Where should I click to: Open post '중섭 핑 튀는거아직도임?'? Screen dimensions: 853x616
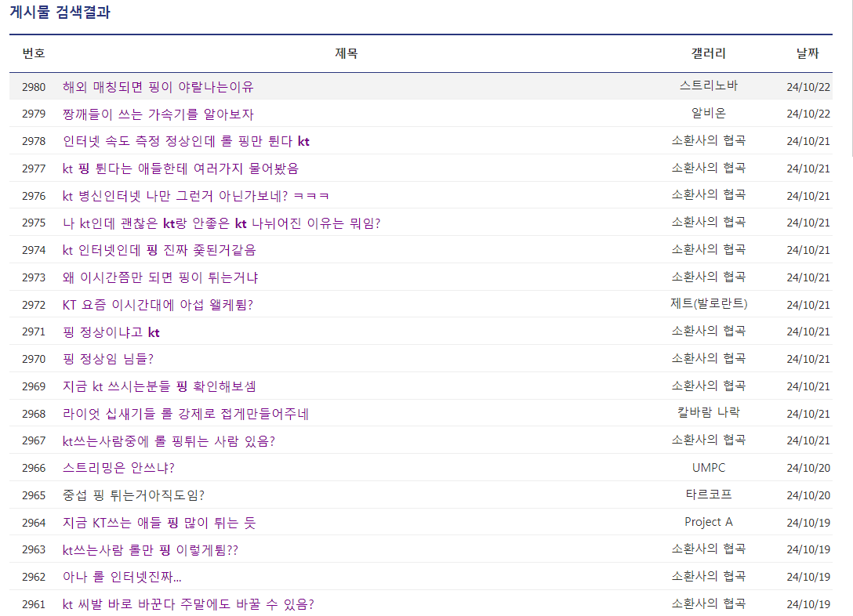133,495
